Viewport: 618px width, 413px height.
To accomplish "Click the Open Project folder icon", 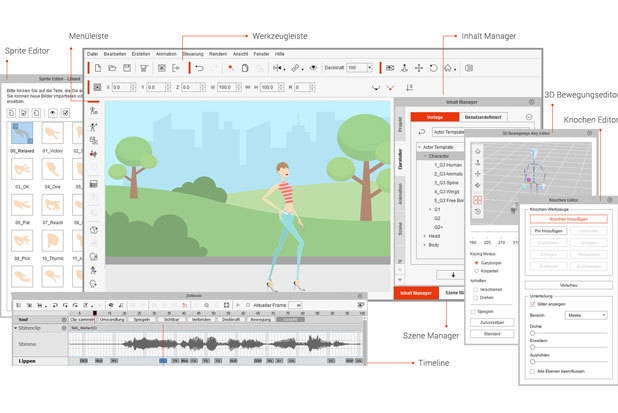I will tap(112, 68).
